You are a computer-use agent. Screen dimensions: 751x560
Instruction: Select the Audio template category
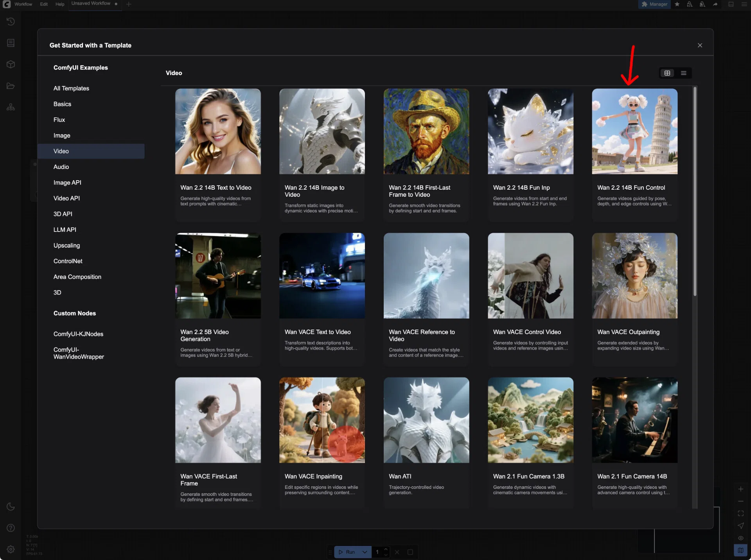[61, 167]
